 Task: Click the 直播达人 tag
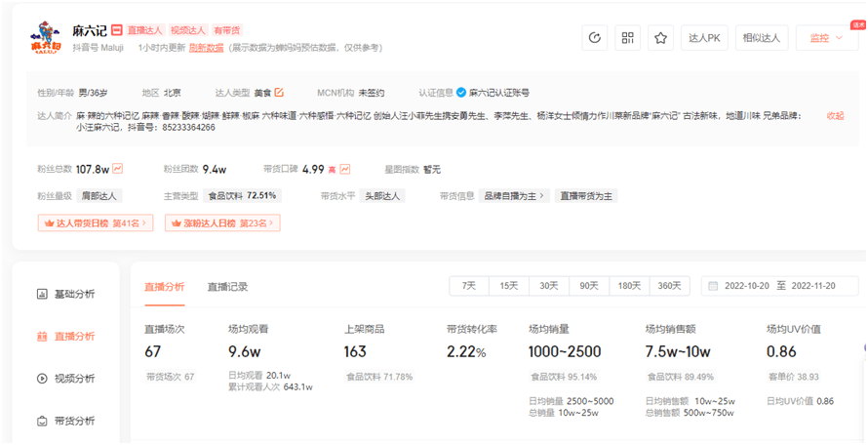(x=144, y=30)
